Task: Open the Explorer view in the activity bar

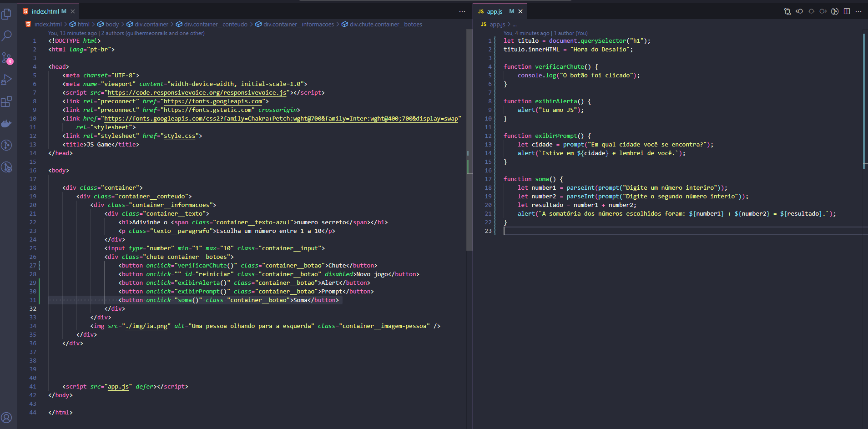Action: 7,14
